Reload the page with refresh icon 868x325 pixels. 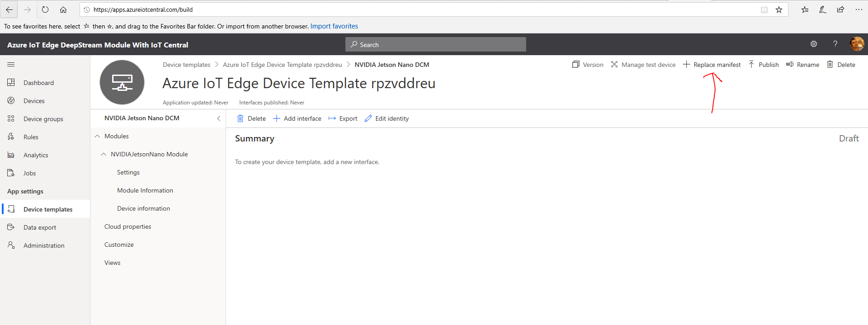tap(45, 9)
